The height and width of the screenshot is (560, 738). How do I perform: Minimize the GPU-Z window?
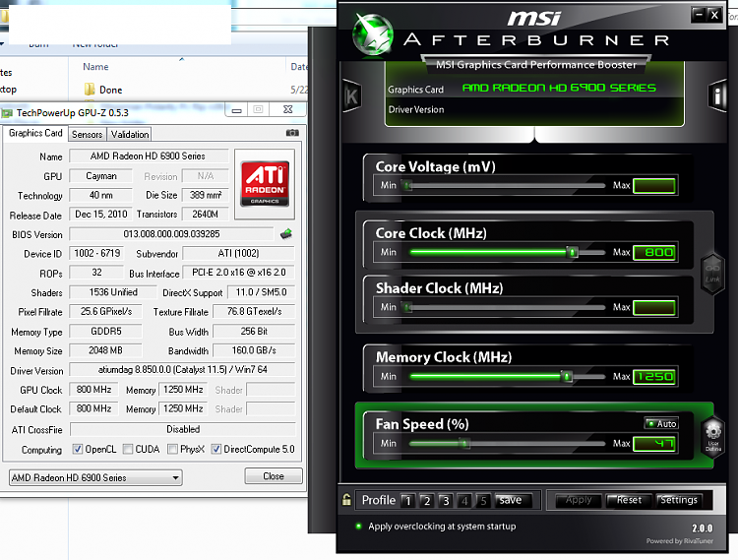pyautogui.click(x=237, y=110)
